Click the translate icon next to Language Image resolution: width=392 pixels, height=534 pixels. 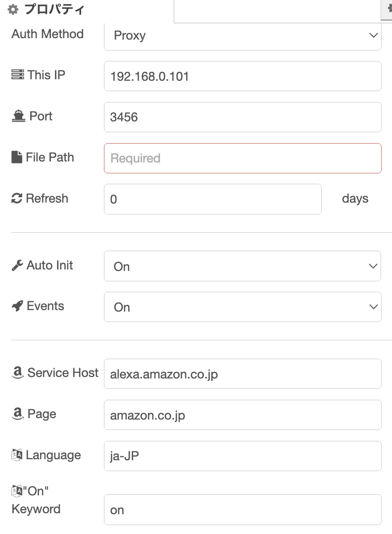pos(16,455)
